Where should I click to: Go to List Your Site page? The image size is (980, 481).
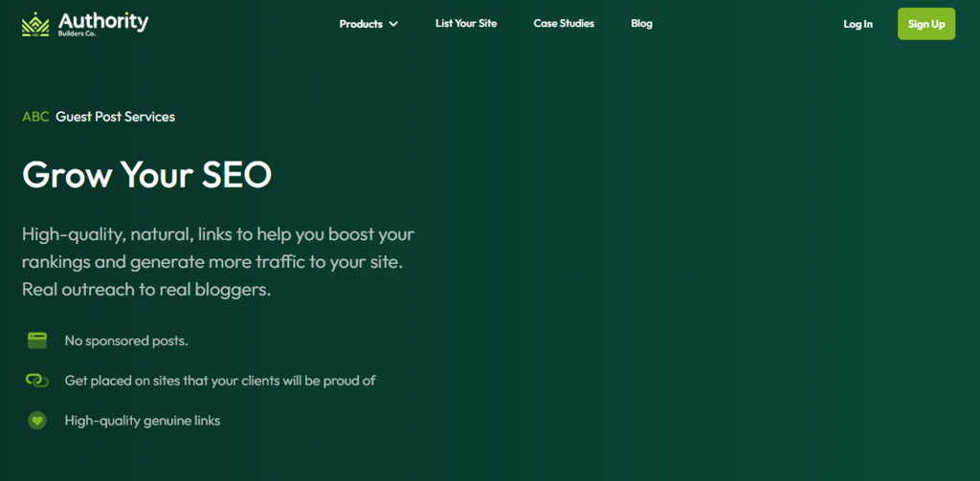466,23
